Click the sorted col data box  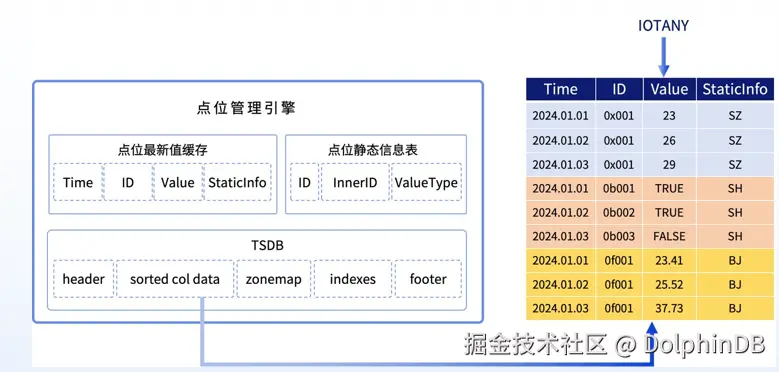[x=175, y=279]
